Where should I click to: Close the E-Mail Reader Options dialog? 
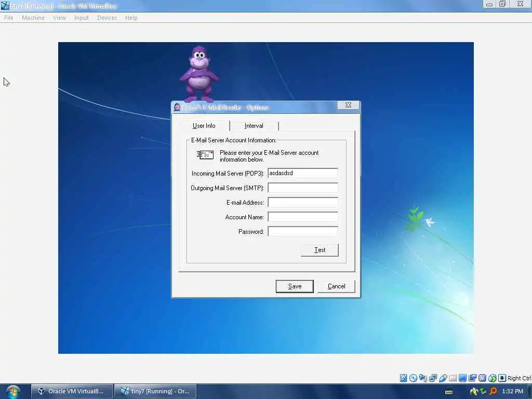point(348,105)
